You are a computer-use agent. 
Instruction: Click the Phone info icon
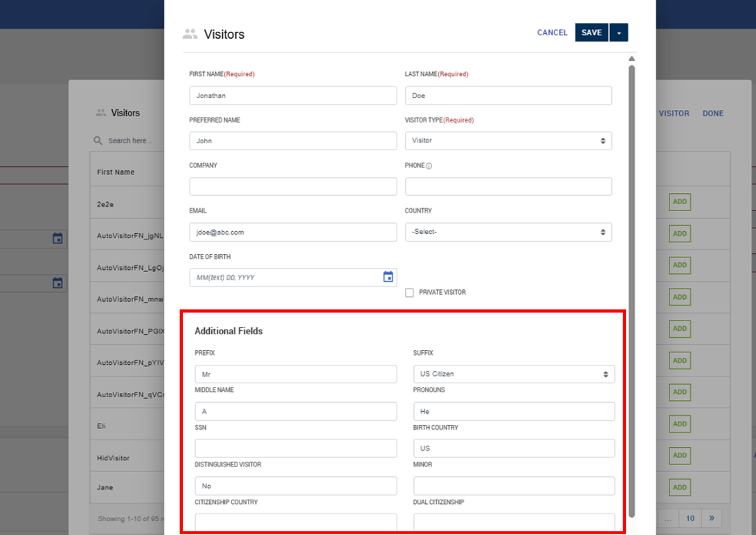tap(429, 166)
